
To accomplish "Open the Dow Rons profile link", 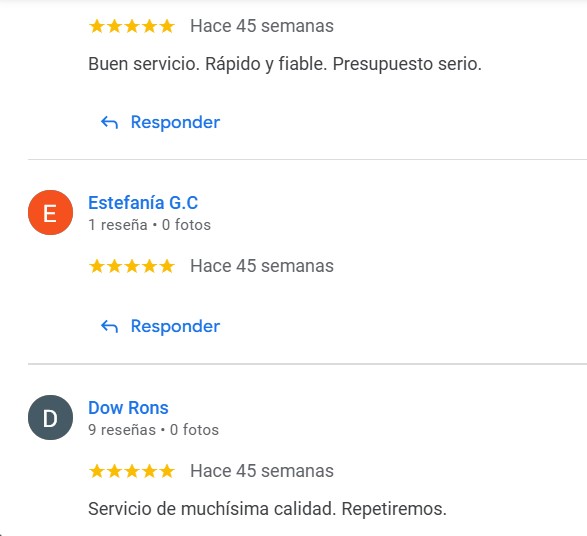I will tap(128, 408).
